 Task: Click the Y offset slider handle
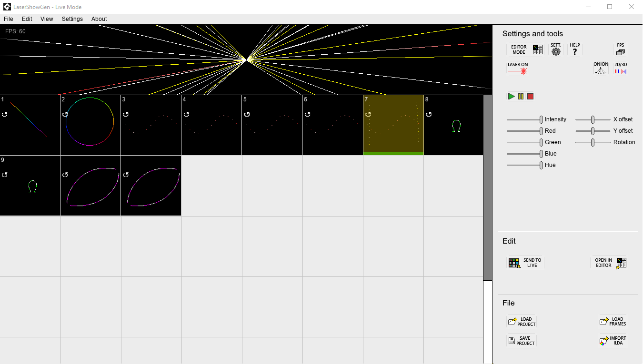pos(593,131)
